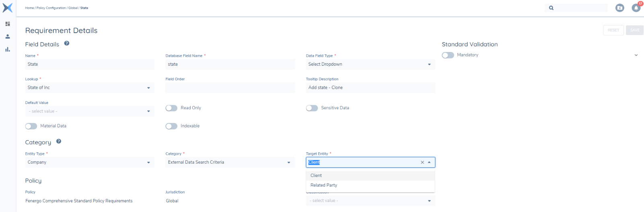The image size is (644, 212).
Task: Click into the Field Order input
Action: click(x=230, y=88)
